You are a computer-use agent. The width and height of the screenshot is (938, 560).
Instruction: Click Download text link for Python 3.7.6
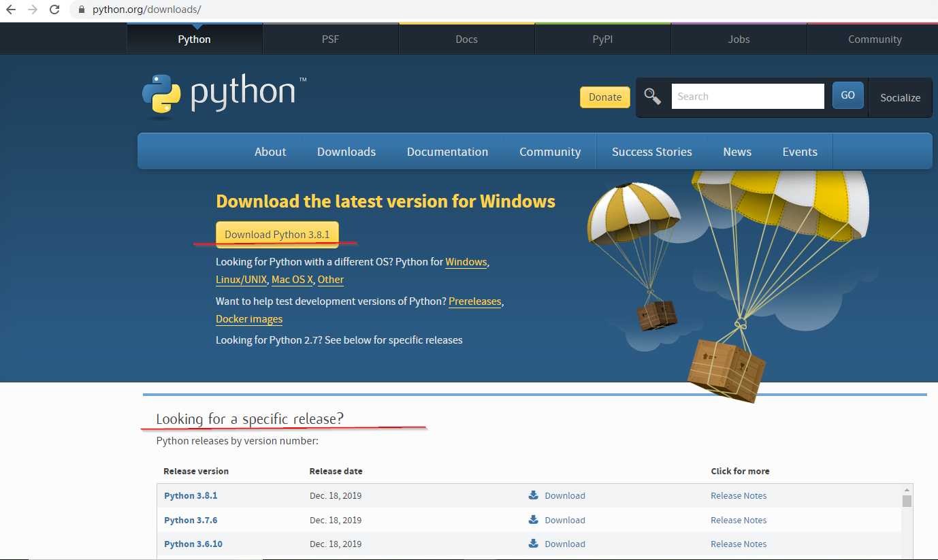(x=565, y=520)
